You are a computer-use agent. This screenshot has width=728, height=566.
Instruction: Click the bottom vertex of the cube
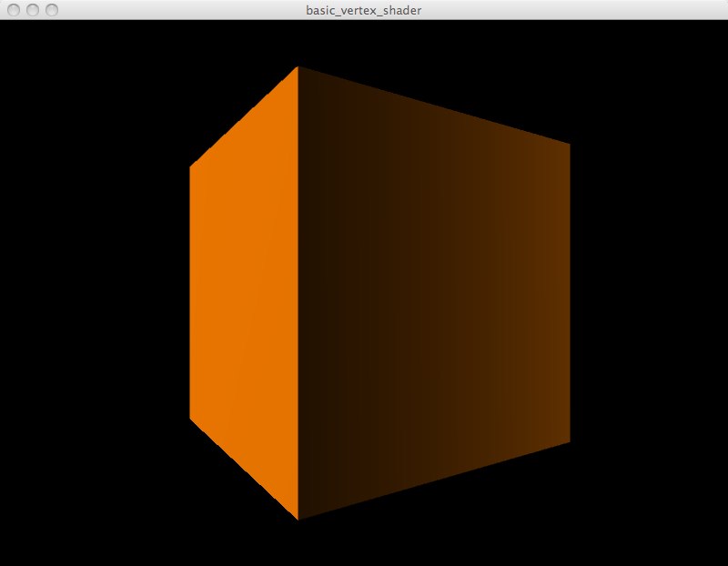tap(298, 517)
